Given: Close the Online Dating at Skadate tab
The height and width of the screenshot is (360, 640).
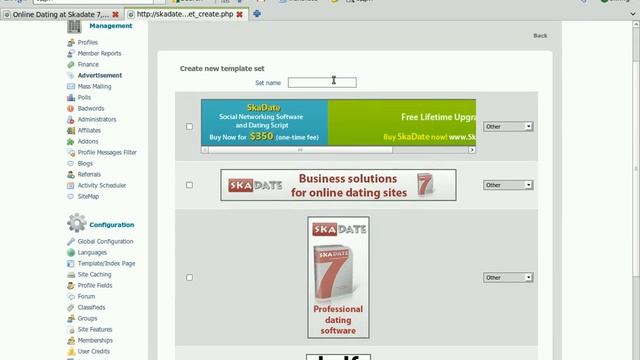Looking at the screenshot, I should [x=116, y=15].
